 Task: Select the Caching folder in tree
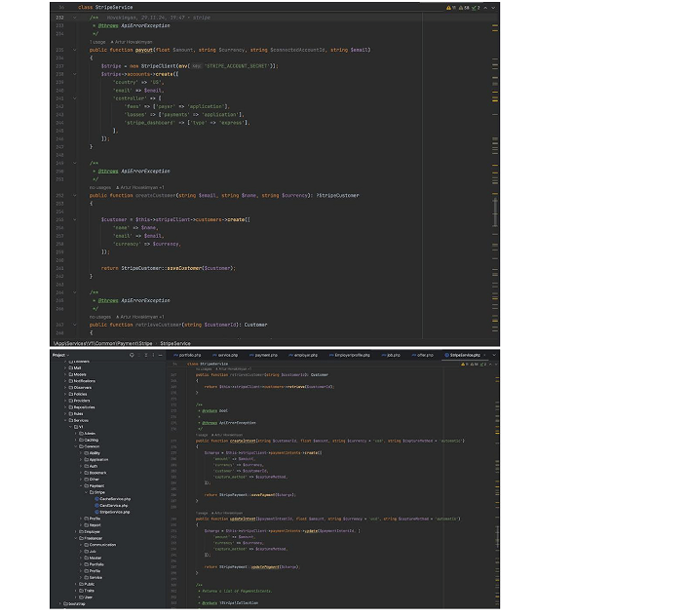pyautogui.click(x=91, y=441)
